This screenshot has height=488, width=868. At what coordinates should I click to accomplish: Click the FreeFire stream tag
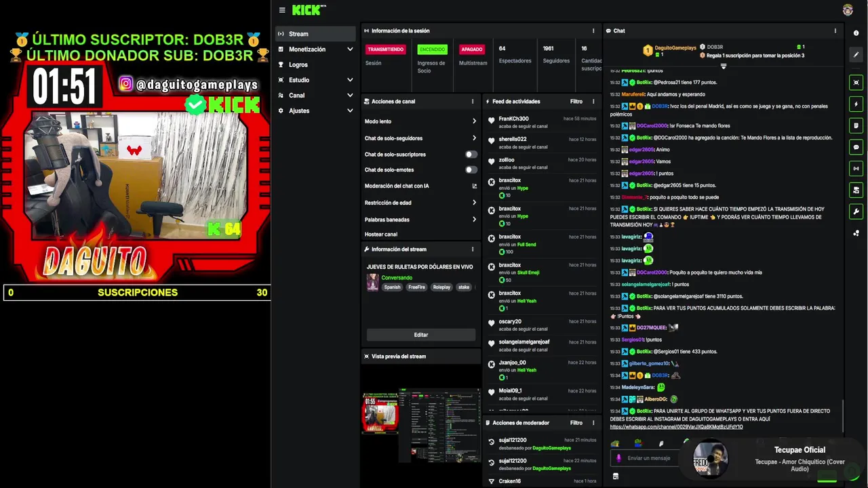416,287
